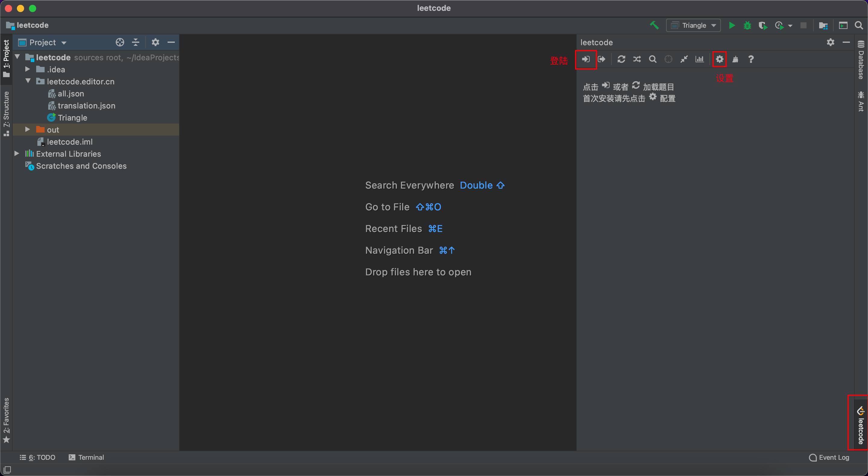868x476 pixels.
Task: Select leetcode.iml file
Action: [64, 142]
